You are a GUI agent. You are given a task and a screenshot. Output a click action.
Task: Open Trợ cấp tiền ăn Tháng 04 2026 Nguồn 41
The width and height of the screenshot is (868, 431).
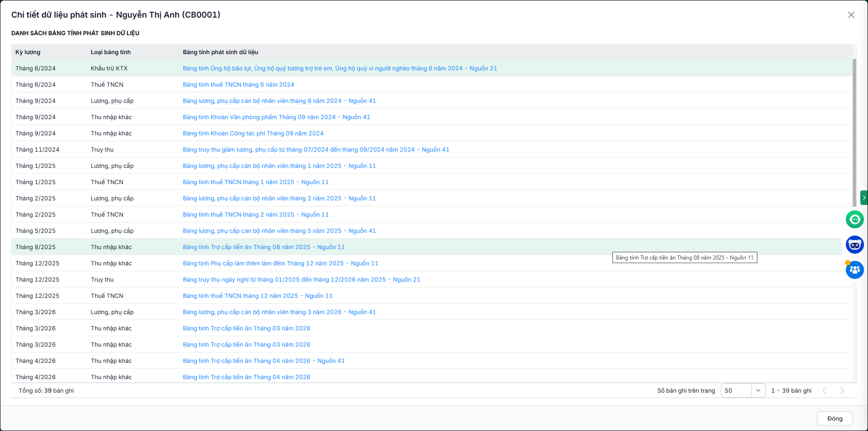click(x=264, y=361)
